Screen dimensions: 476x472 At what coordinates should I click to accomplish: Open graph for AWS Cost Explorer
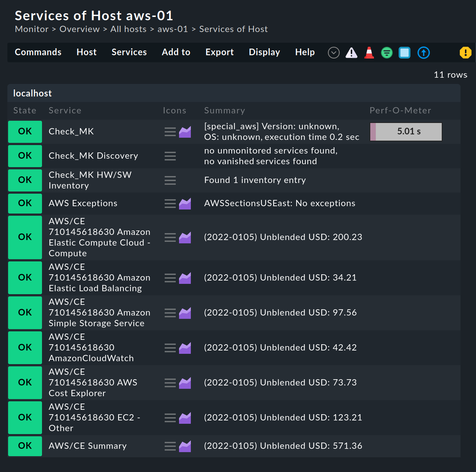(x=185, y=383)
